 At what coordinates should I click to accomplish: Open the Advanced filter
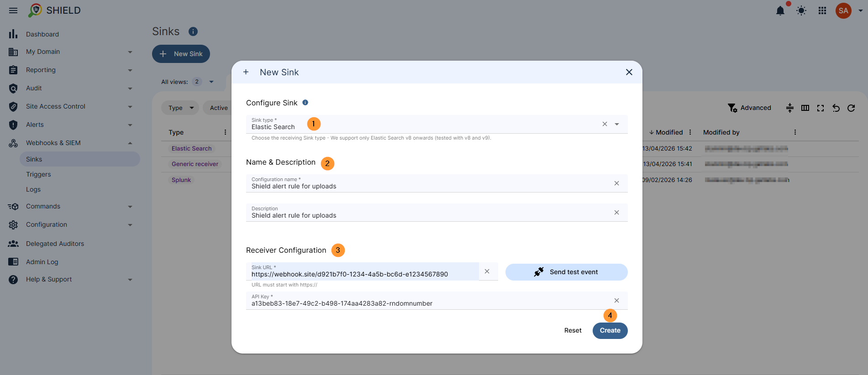[750, 108]
